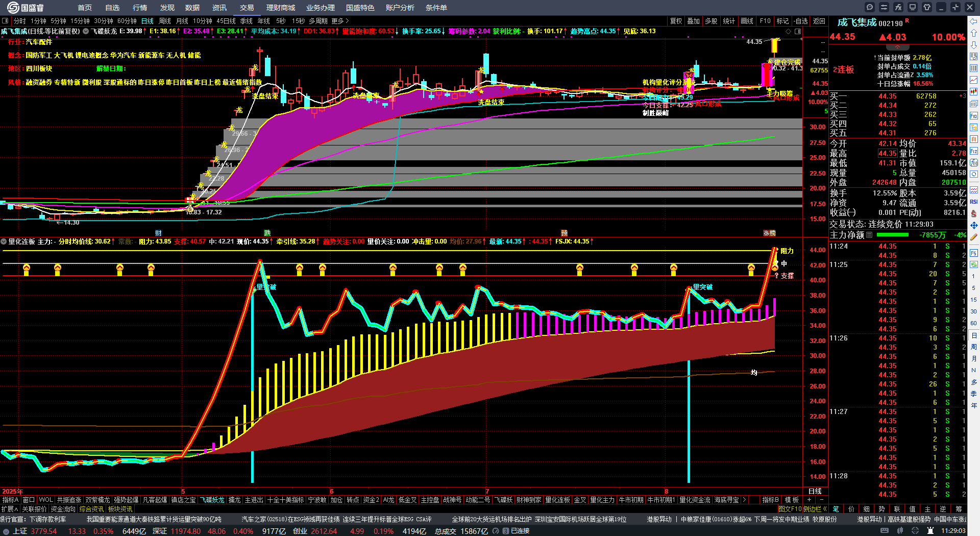
Task: Click the 画线 drawing button
Action: tap(747, 21)
